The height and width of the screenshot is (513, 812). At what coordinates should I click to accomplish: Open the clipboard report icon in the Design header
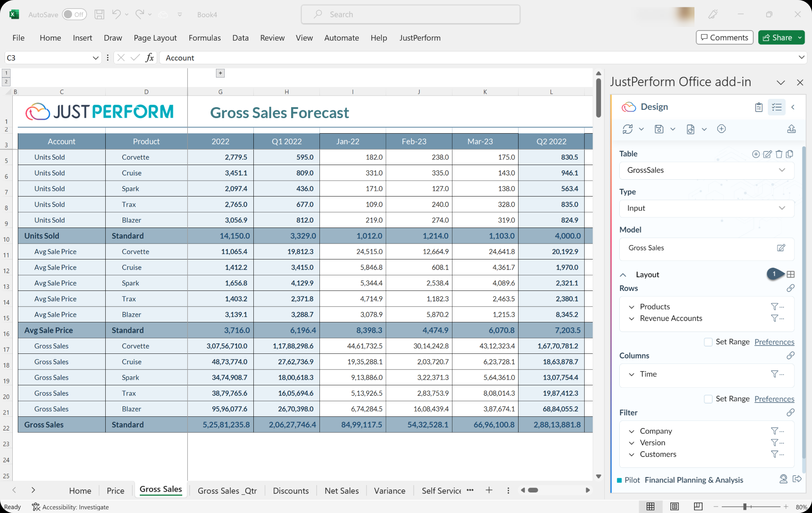(x=759, y=107)
